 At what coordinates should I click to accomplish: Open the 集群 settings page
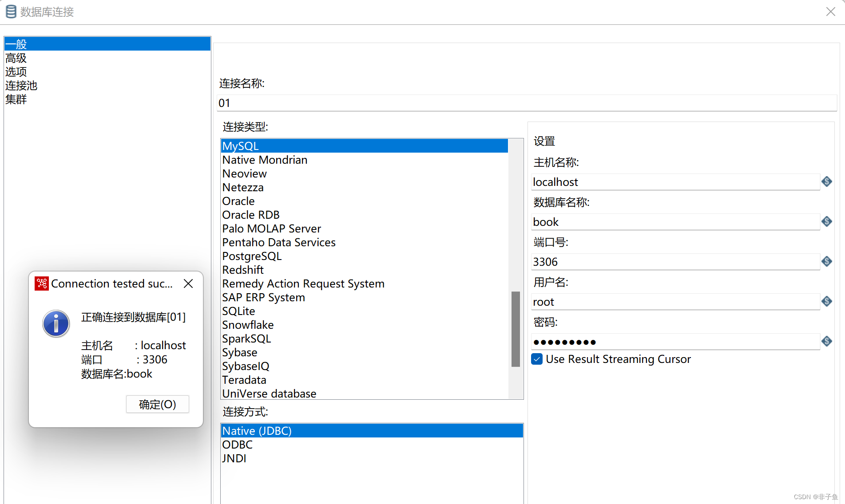tap(16, 99)
